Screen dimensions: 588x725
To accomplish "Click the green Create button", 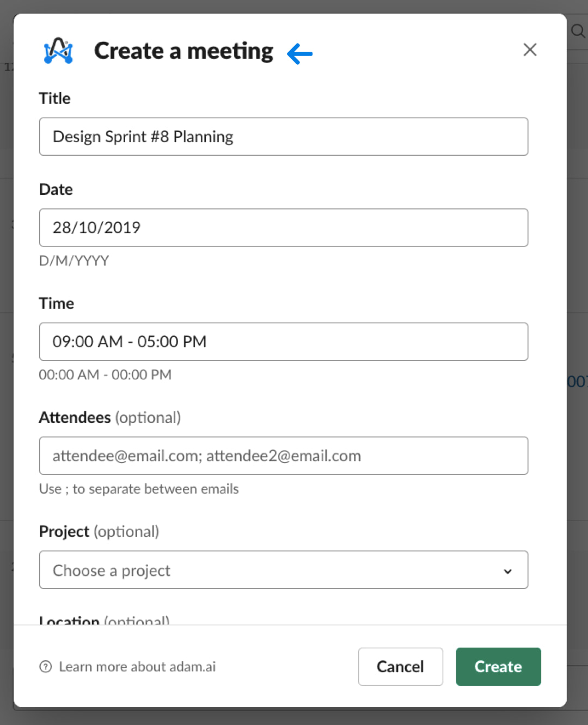I will [x=499, y=667].
